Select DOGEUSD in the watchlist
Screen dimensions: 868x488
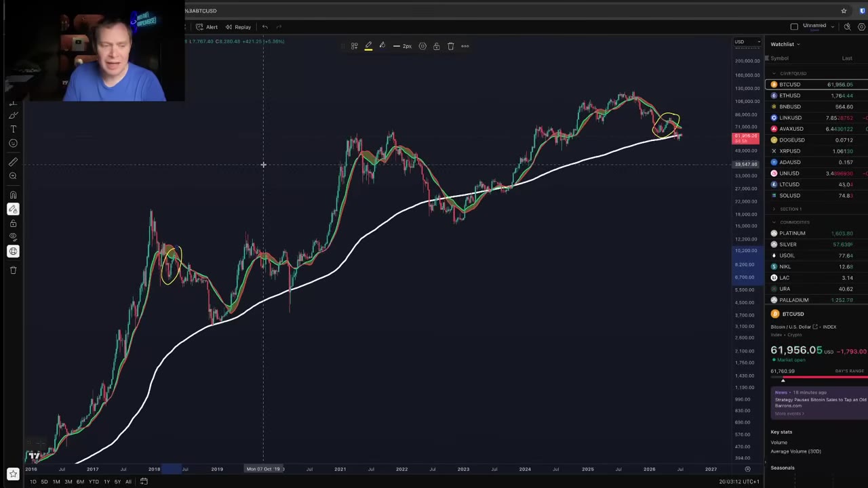coord(816,140)
